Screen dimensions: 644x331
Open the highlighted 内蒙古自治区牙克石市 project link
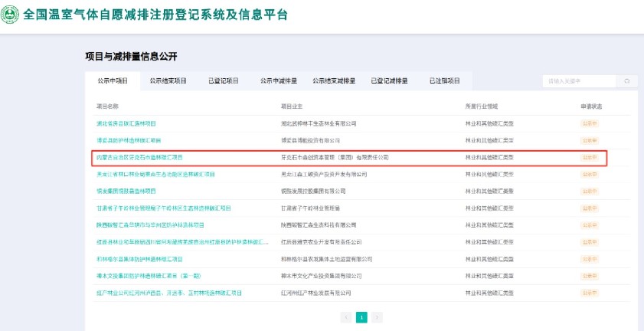pyautogui.click(x=139, y=157)
